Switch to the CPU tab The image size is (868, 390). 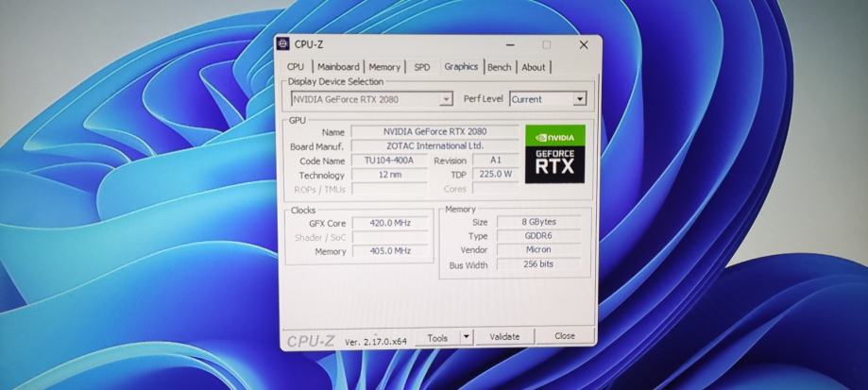coord(296,66)
